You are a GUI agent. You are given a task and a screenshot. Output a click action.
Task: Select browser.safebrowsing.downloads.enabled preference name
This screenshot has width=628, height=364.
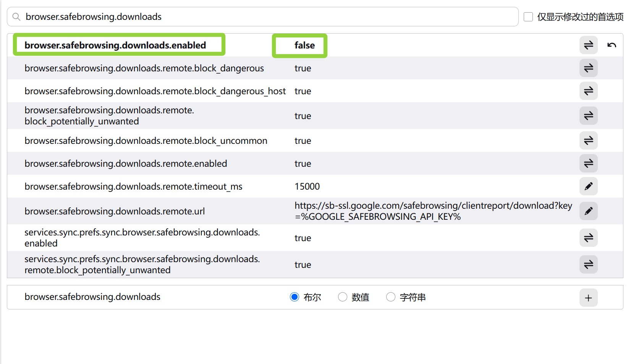click(x=115, y=45)
